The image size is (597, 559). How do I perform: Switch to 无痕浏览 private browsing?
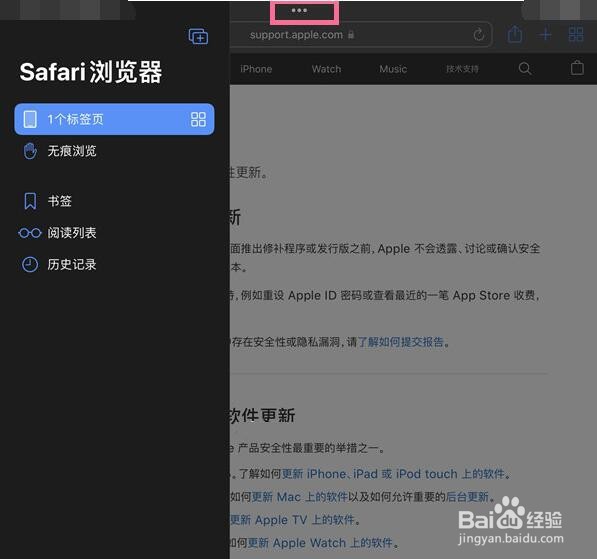72,151
